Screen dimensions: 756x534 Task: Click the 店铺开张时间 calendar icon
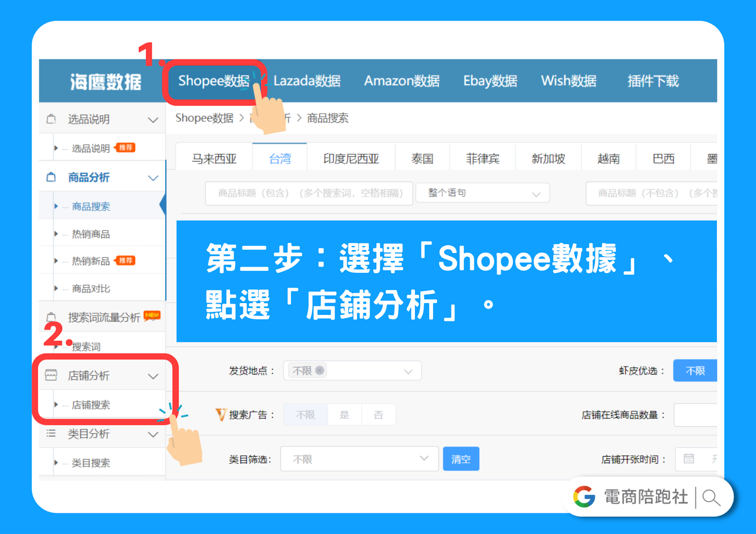[689, 458]
